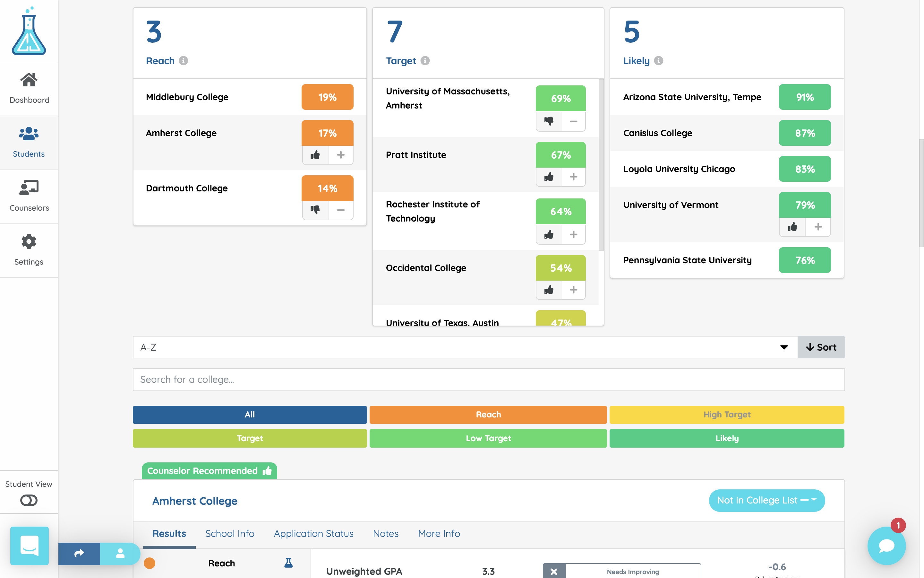Open the Amherst College card title link

click(195, 501)
